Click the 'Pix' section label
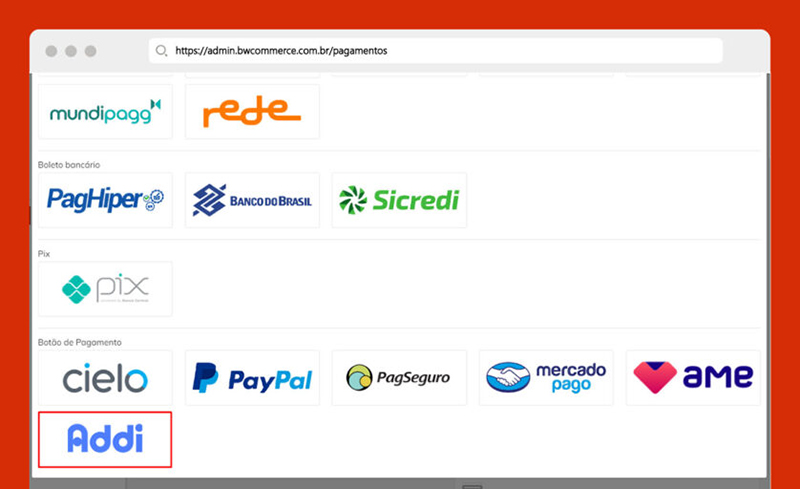 [x=44, y=254]
